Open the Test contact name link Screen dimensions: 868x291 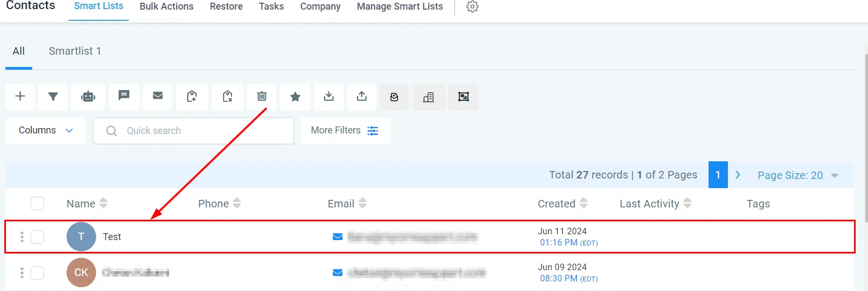pyautogui.click(x=112, y=237)
